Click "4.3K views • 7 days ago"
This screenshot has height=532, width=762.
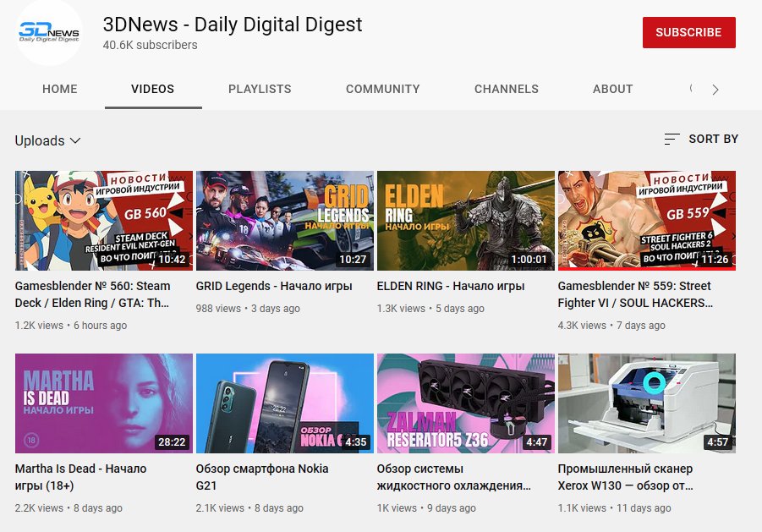pyautogui.click(x=611, y=326)
